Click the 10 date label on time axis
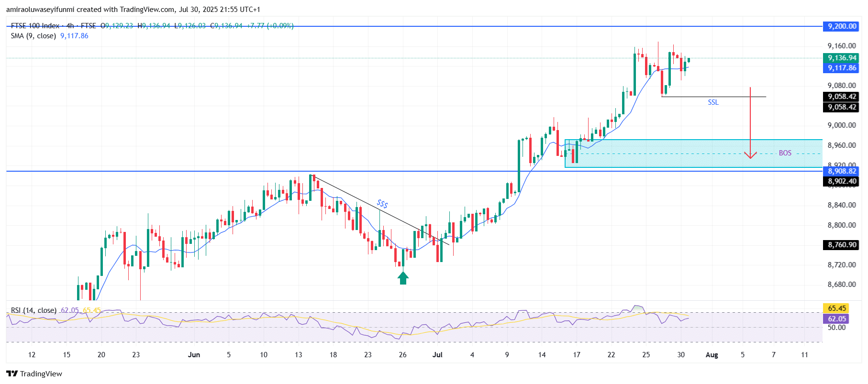The height and width of the screenshot is (384, 868). coord(264,355)
